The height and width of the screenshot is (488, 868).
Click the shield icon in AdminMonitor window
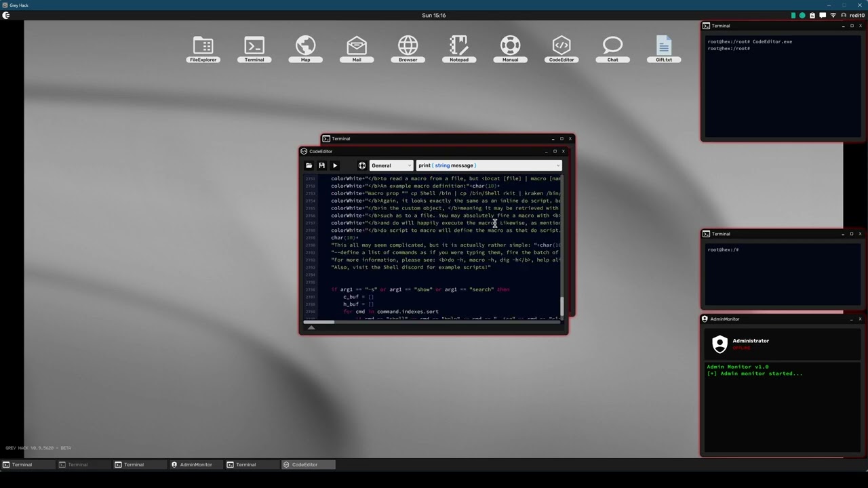(x=719, y=344)
